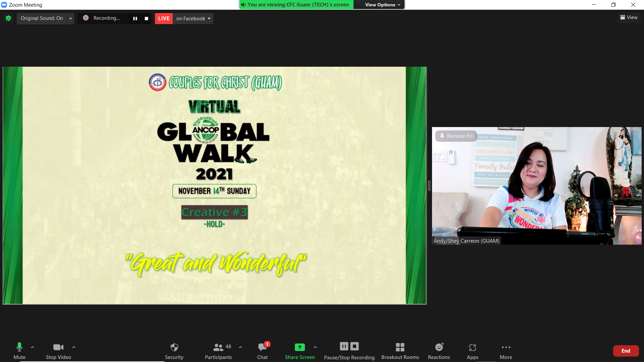
Task: Restore down the Zoom window
Action: (613, 5)
